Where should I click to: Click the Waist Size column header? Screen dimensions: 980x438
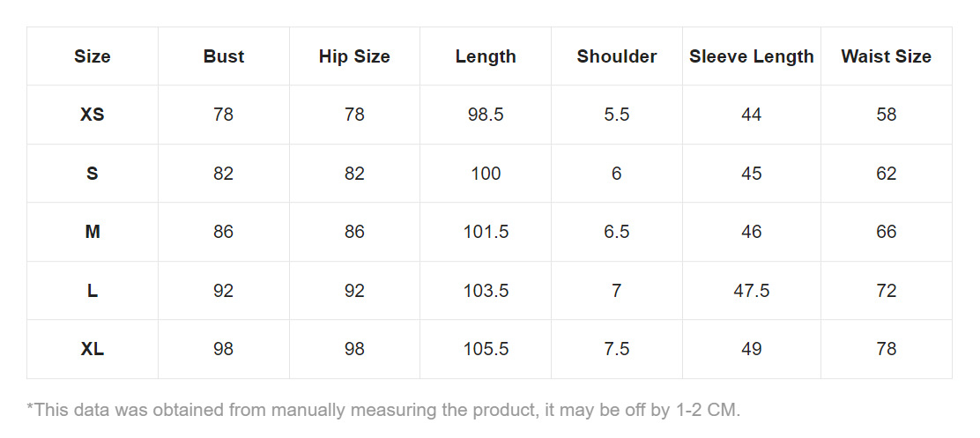(886, 56)
